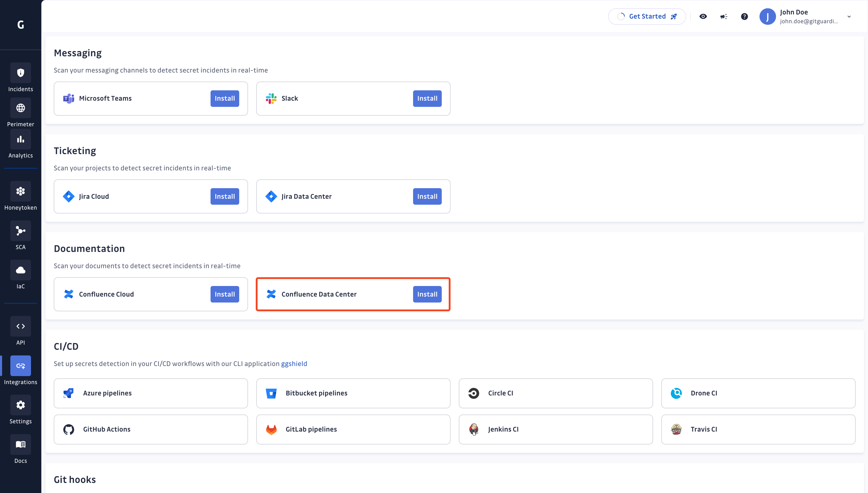Open the Circle CI card

coord(556,393)
